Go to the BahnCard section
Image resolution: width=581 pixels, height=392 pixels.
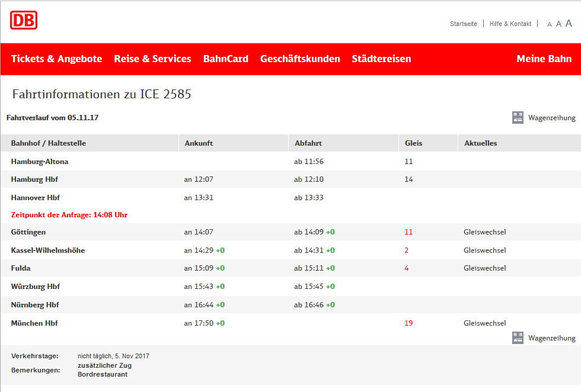pos(225,59)
